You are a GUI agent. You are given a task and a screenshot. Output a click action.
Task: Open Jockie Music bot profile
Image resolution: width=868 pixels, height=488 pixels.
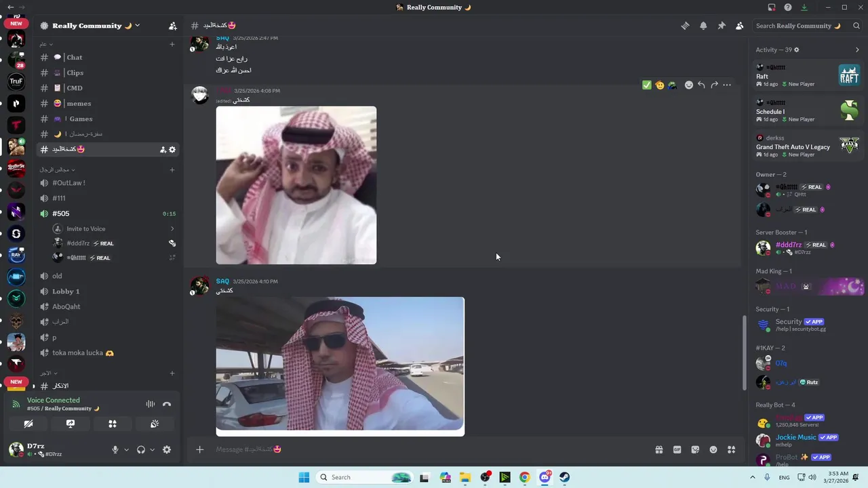(808, 440)
